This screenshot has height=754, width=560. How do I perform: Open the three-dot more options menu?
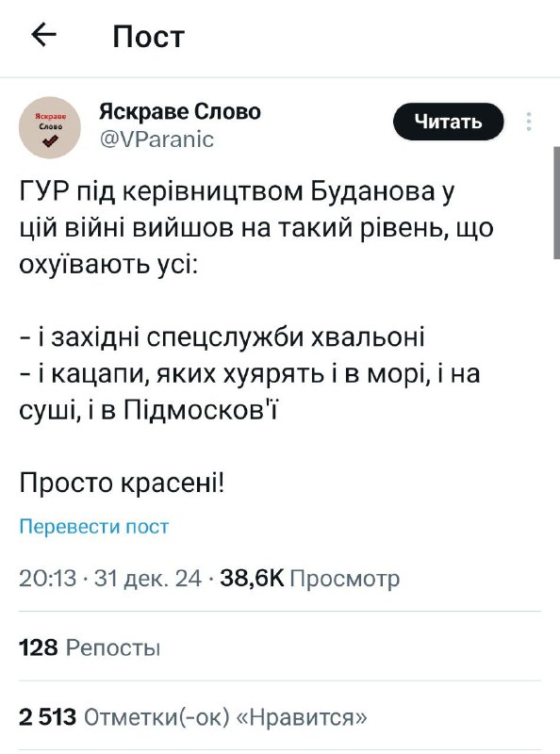coord(529,122)
